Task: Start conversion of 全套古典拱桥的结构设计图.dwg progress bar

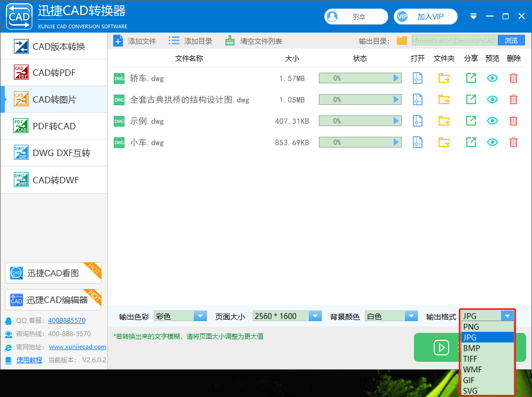Action: [360, 99]
